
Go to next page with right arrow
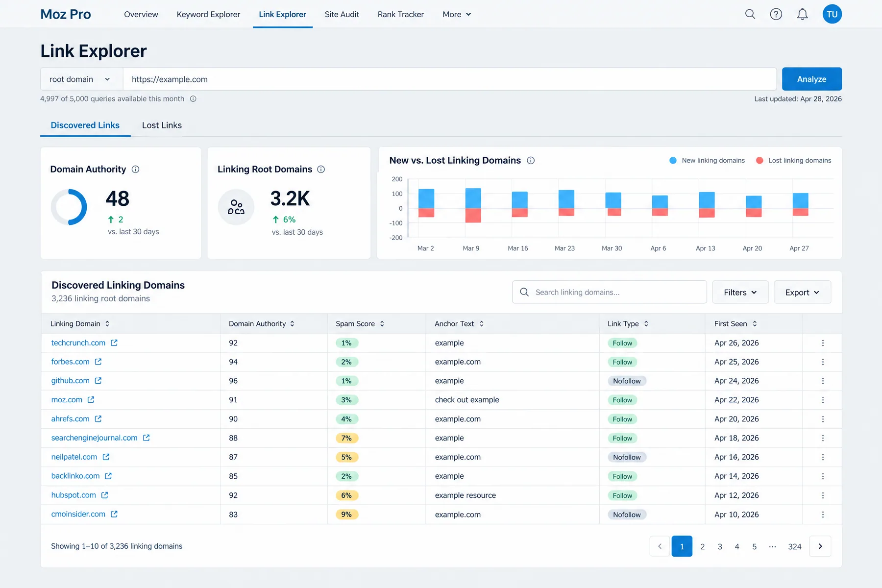pyautogui.click(x=820, y=546)
